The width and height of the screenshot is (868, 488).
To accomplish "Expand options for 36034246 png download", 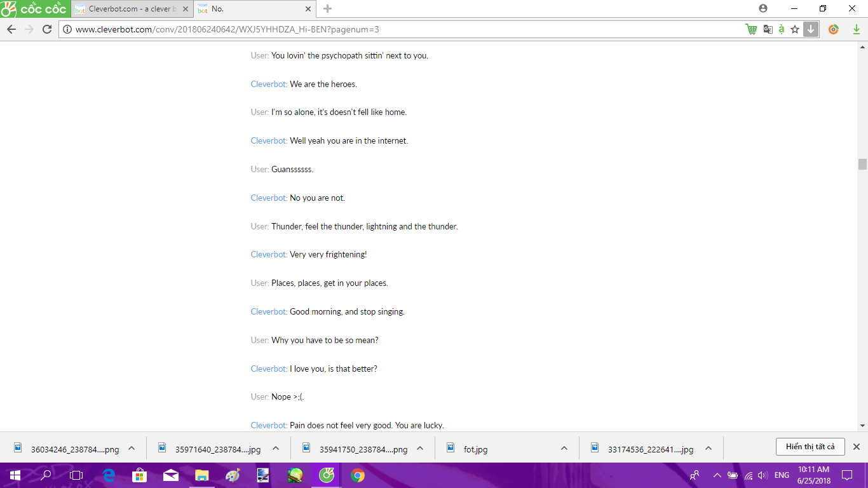I will click(x=132, y=448).
